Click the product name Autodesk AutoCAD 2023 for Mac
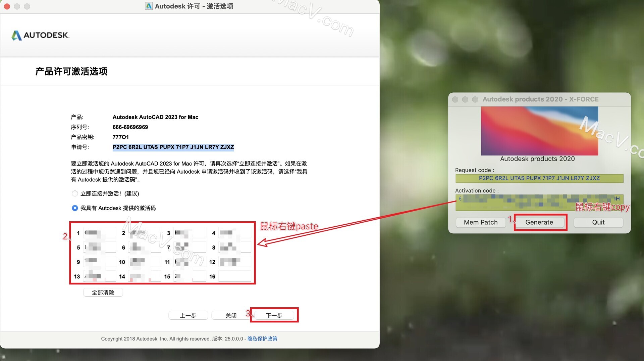This screenshot has height=361, width=644. (155, 117)
